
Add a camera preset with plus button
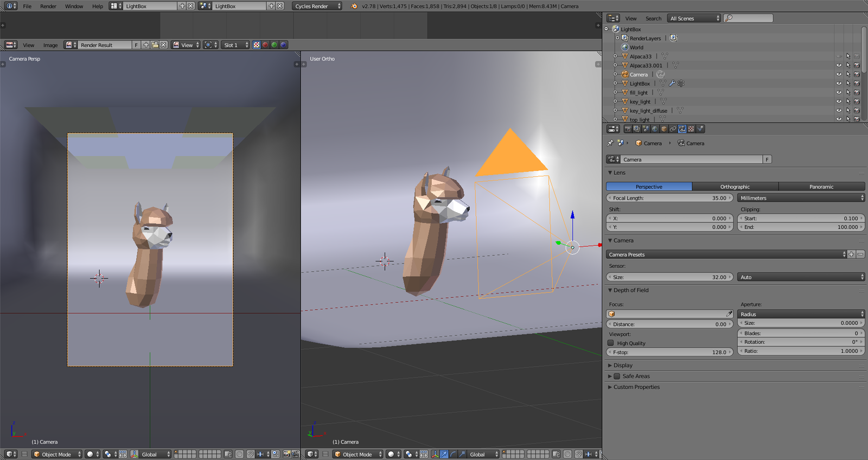pos(852,254)
